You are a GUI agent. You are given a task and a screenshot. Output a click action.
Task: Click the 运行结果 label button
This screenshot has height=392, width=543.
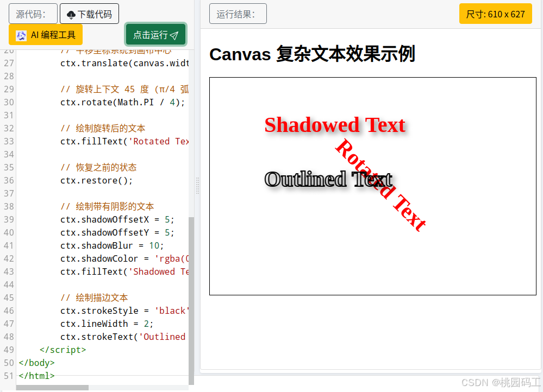[x=238, y=14]
